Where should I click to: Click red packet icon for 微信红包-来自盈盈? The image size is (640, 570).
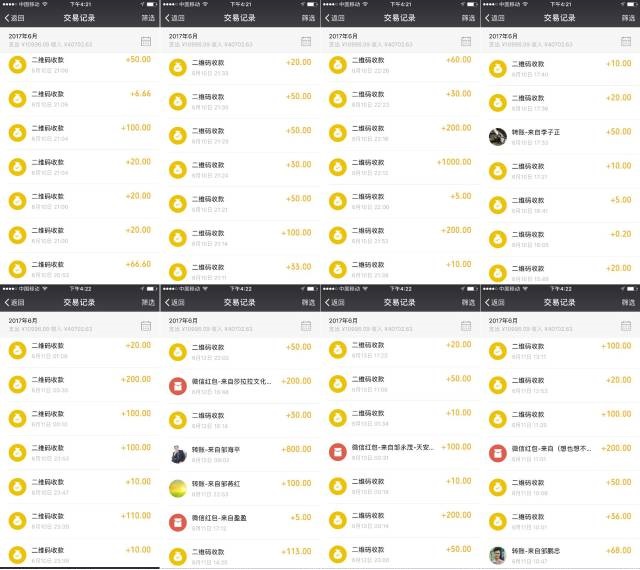click(177, 520)
